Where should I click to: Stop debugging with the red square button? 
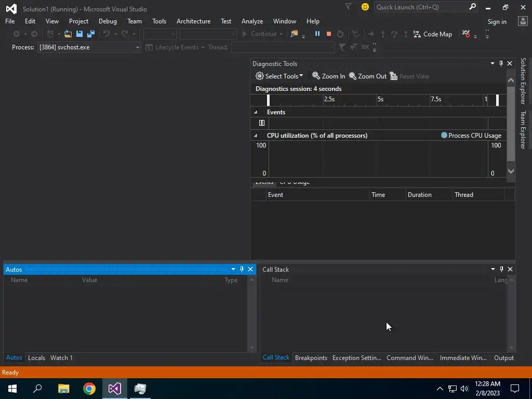tap(329, 34)
